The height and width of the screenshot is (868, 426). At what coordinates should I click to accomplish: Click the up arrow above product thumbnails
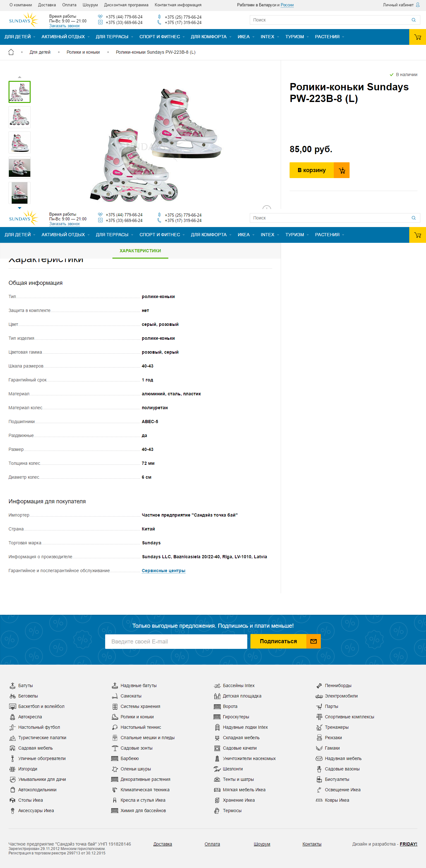click(x=20, y=77)
